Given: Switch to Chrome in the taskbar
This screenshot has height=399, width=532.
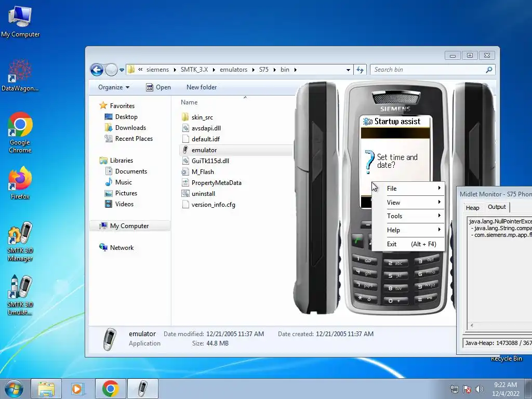Looking at the screenshot, I should (110, 389).
